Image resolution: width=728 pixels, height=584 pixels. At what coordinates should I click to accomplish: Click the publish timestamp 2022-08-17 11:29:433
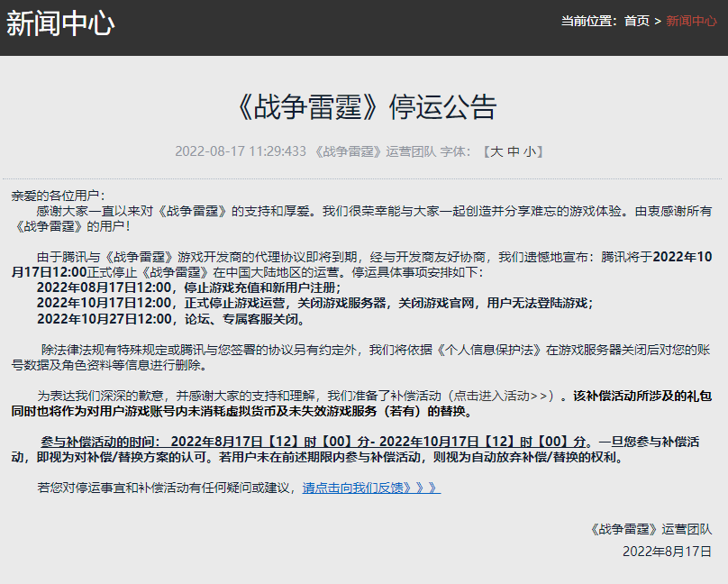click(241, 151)
